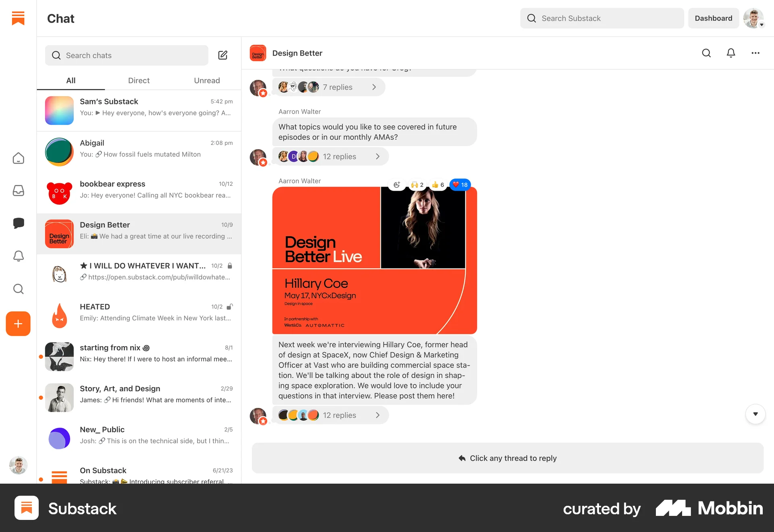Open the Inbox icon in the sidebar
The image size is (774, 532).
(x=18, y=191)
